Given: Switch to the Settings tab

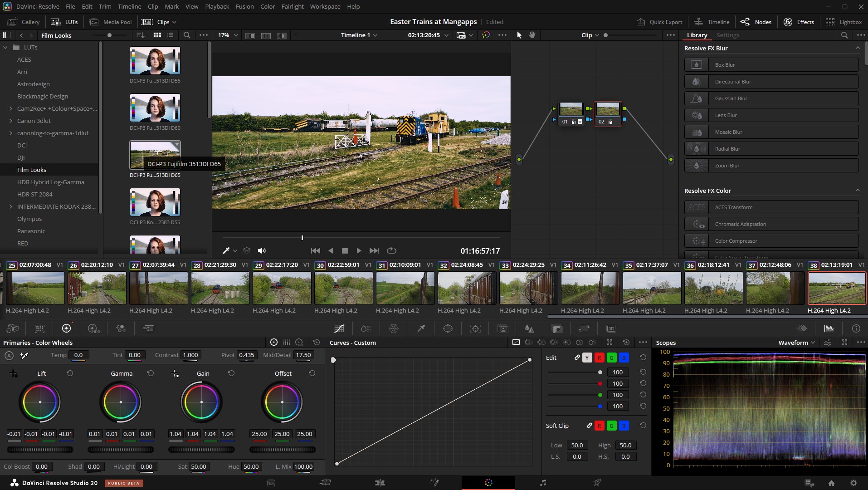Looking at the screenshot, I should click(727, 35).
